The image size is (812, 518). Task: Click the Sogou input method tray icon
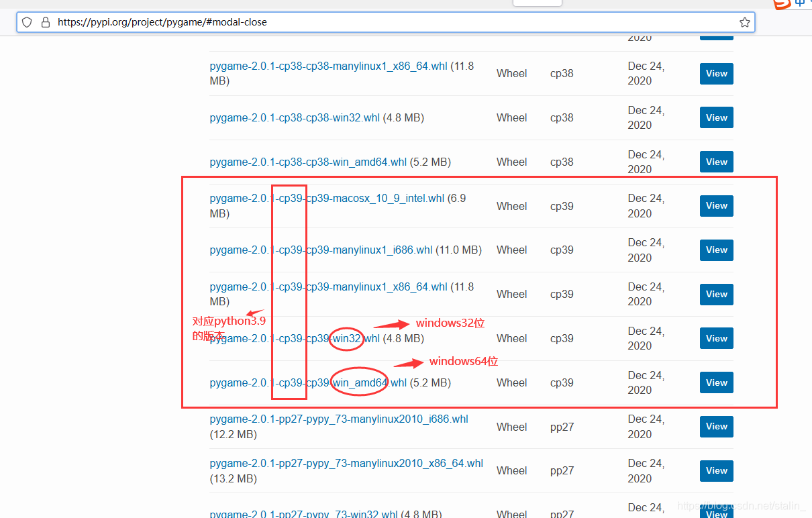click(x=782, y=4)
